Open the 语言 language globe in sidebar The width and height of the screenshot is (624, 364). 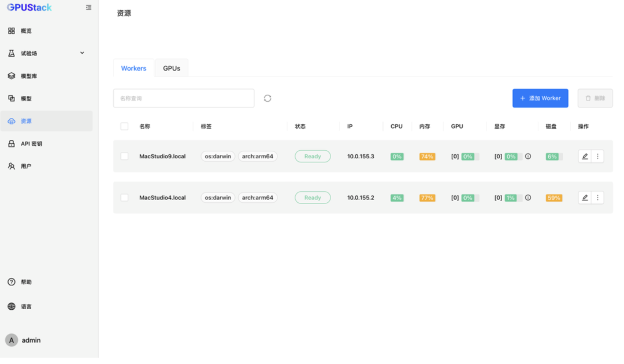[26, 306]
